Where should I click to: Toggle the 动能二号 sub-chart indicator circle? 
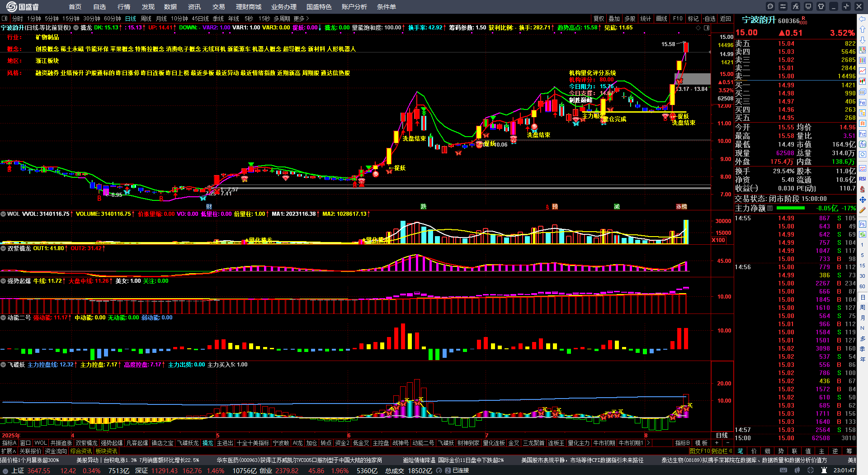tap(3, 318)
